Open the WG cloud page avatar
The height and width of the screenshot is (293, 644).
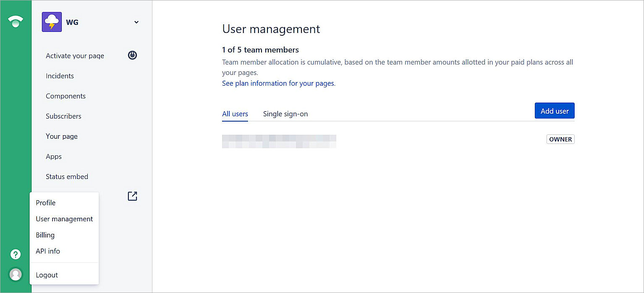[52, 22]
